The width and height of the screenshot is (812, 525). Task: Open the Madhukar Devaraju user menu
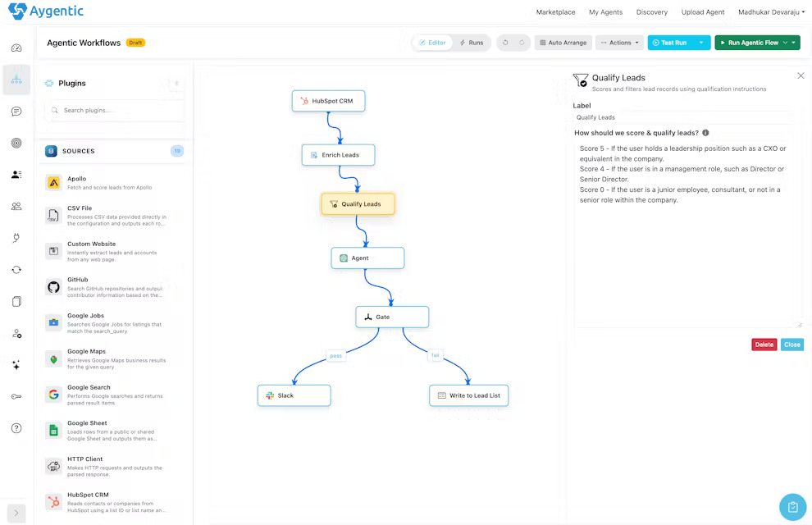[771, 12]
